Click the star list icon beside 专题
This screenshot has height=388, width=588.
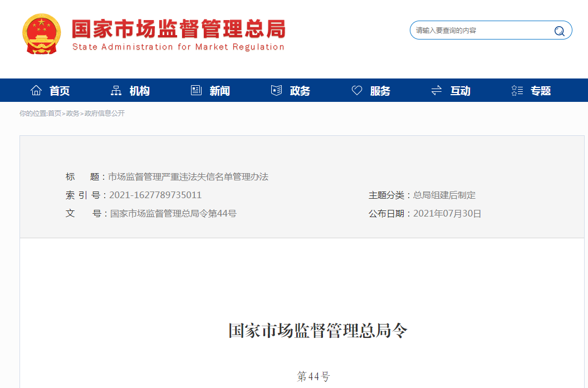[x=517, y=90]
